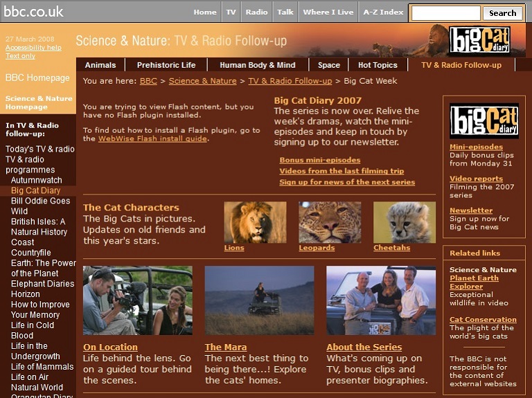
Task: Switch to the Animals tab
Action: [x=100, y=65]
